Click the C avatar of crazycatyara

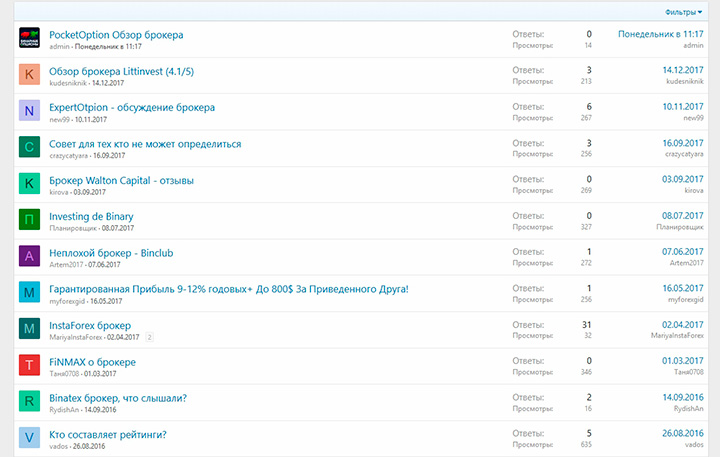coord(30,147)
